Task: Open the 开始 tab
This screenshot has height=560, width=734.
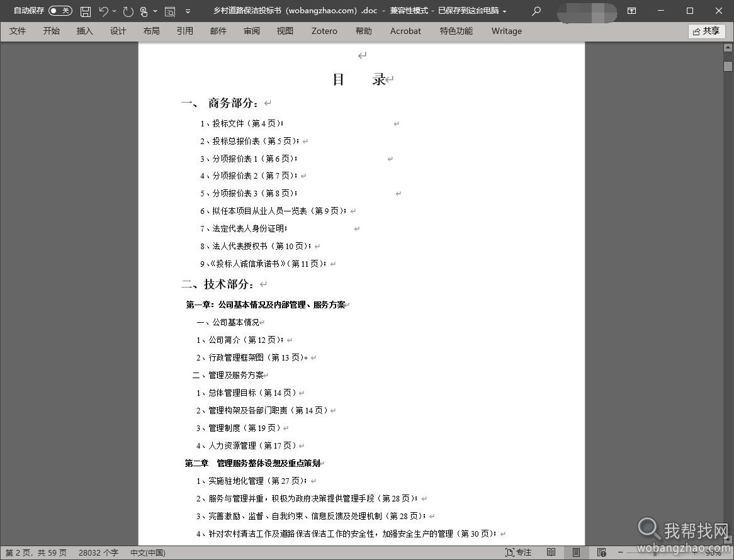Action: [51, 31]
